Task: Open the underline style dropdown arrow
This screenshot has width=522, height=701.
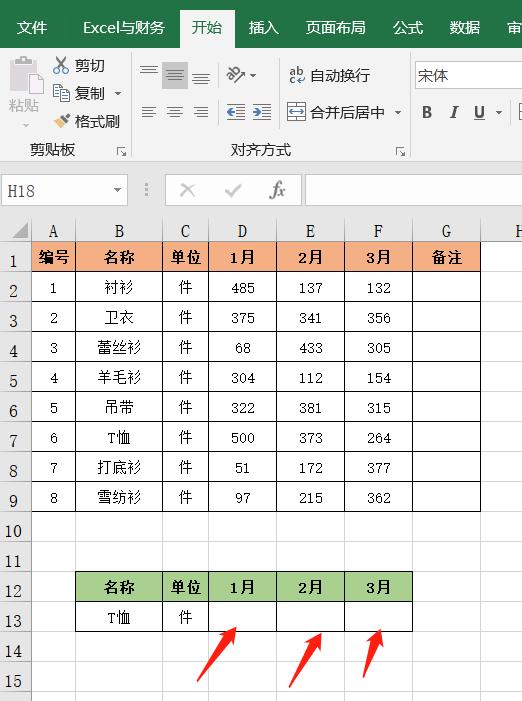Action: (499, 113)
